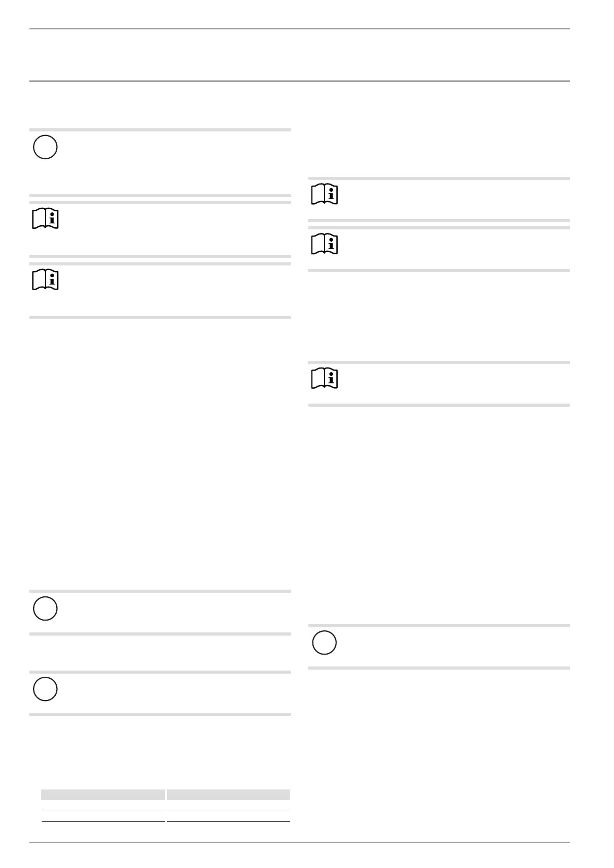
Task: Click the middle circle icon in left column
Action: (x=45, y=608)
